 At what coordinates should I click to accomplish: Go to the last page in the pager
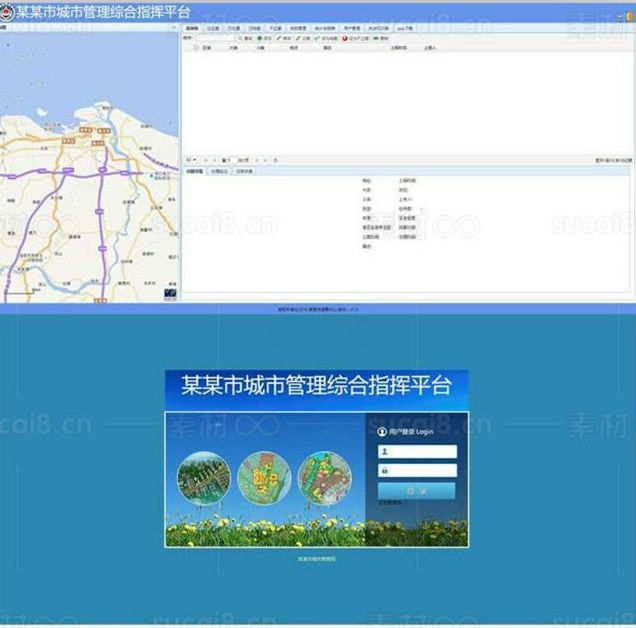tap(266, 160)
